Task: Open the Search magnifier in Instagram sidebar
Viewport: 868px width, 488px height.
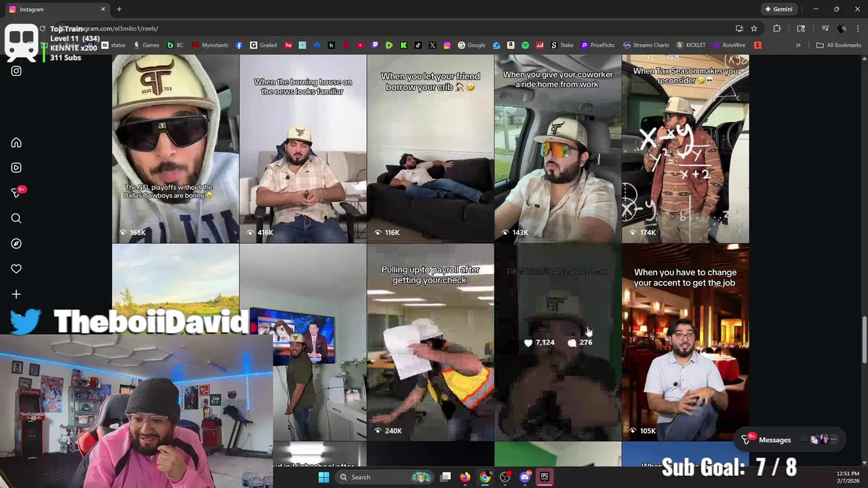Action: coord(16,218)
